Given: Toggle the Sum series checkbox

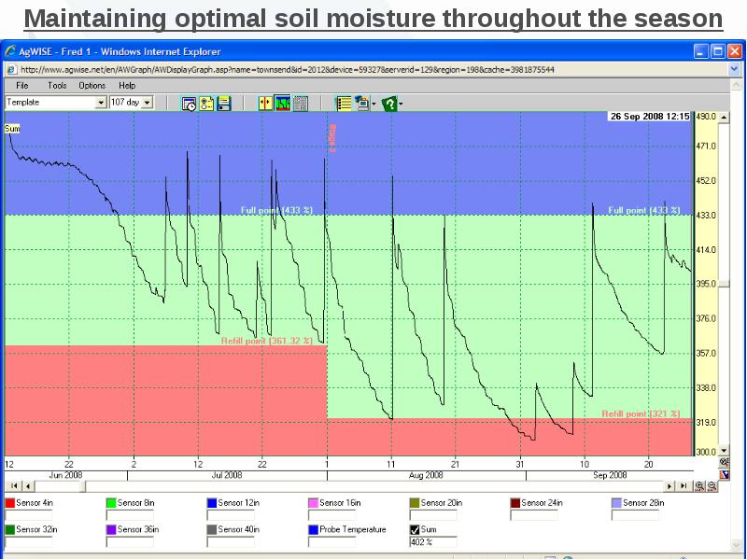Looking at the screenshot, I should pyautogui.click(x=415, y=529).
